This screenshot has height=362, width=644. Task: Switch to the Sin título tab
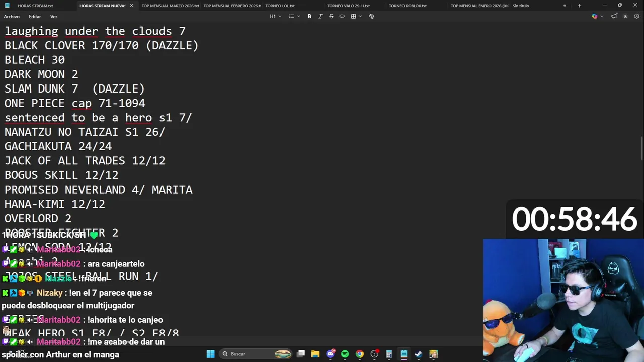(x=521, y=6)
